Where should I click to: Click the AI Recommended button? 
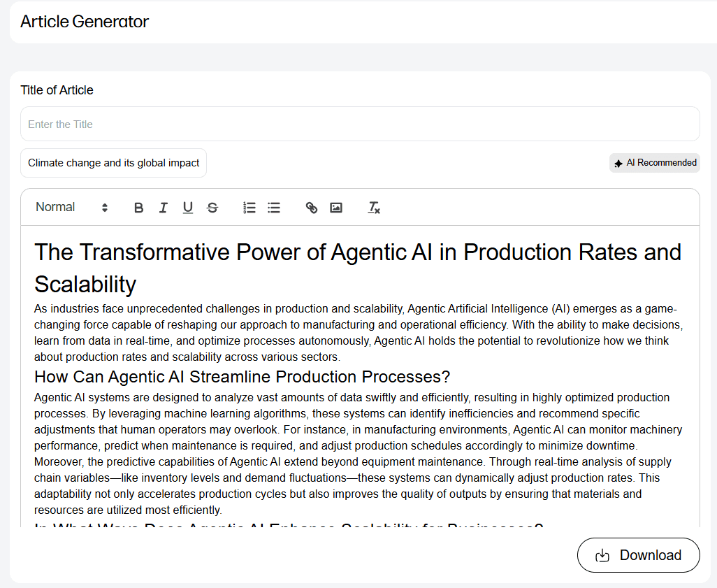[654, 163]
